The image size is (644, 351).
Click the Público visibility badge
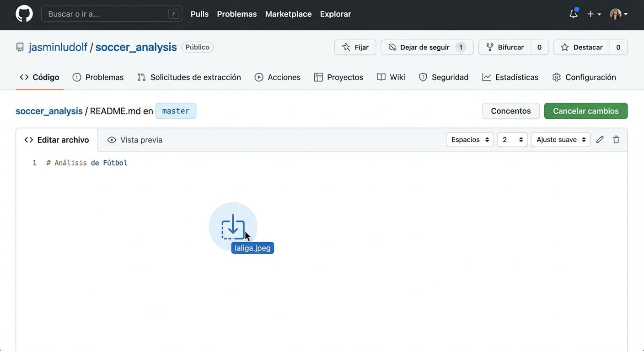click(197, 47)
